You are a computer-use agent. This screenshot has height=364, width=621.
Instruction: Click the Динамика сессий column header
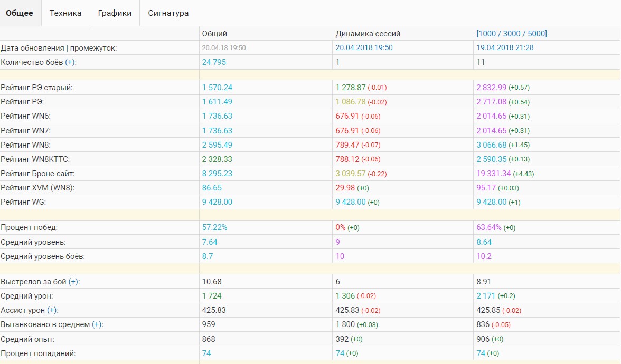click(368, 34)
